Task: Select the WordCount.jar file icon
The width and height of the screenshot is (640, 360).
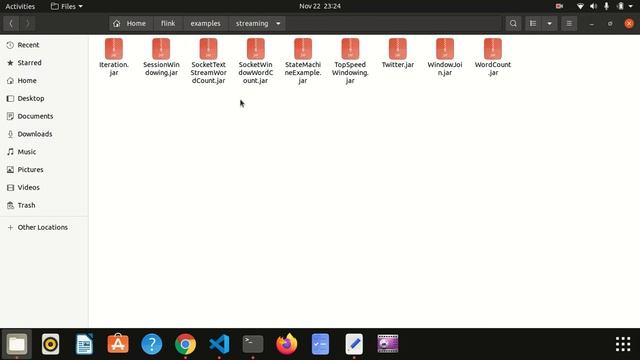Action: [x=493, y=49]
